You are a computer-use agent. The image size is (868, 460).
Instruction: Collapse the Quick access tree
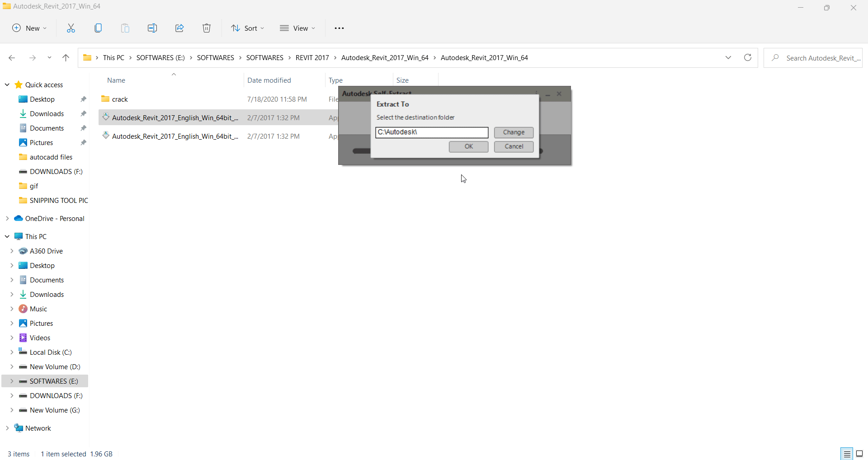click(x=7, y=84)
